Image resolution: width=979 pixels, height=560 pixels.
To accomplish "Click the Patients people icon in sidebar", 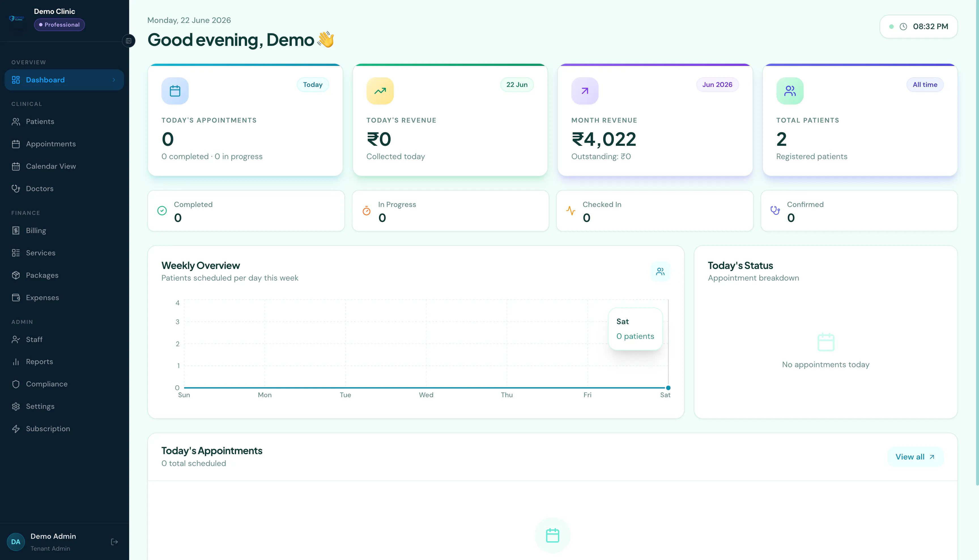I will (16, 121).
